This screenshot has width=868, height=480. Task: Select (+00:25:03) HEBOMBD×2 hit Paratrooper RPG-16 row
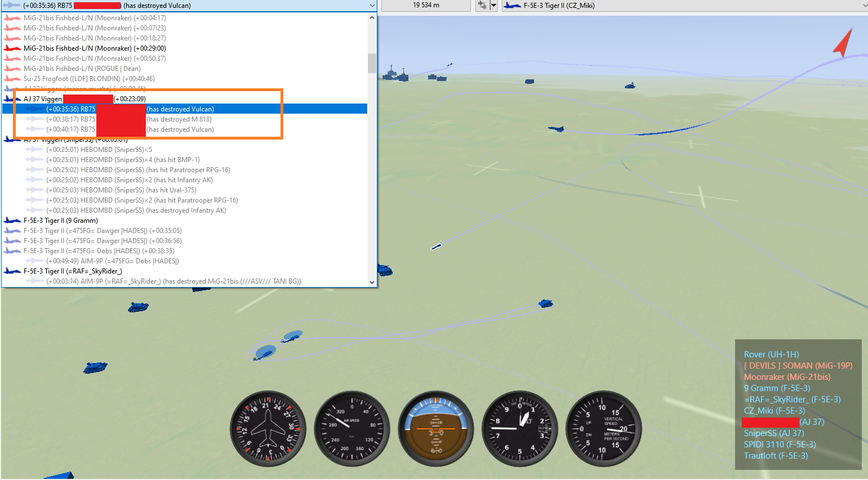point(185,200)
